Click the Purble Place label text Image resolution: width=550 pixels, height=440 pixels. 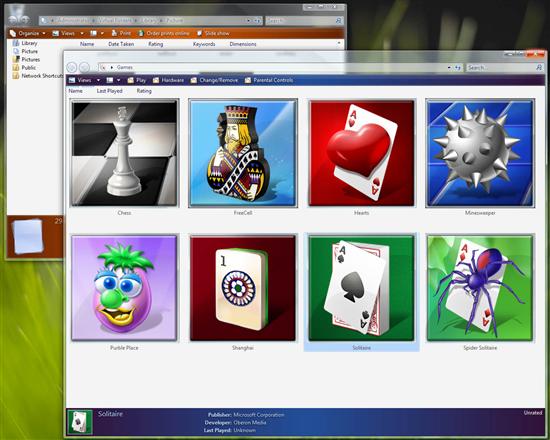tap(124, 348)
